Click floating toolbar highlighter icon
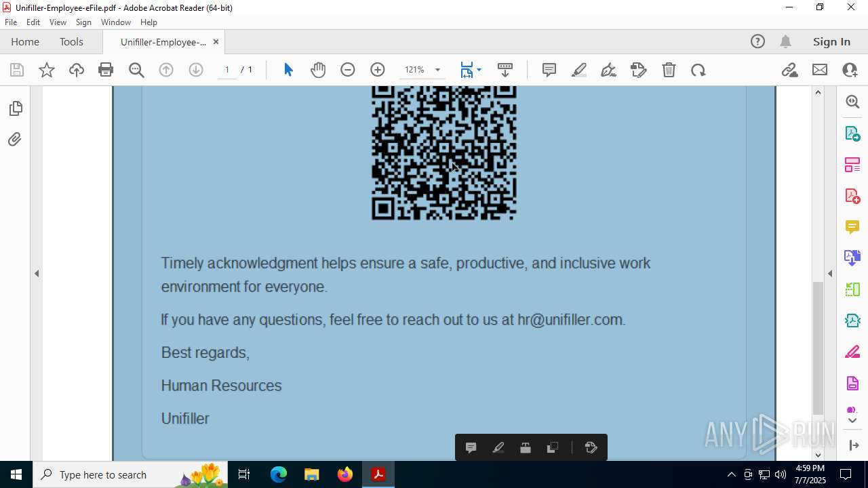868x488 pixels. [498, 447]
